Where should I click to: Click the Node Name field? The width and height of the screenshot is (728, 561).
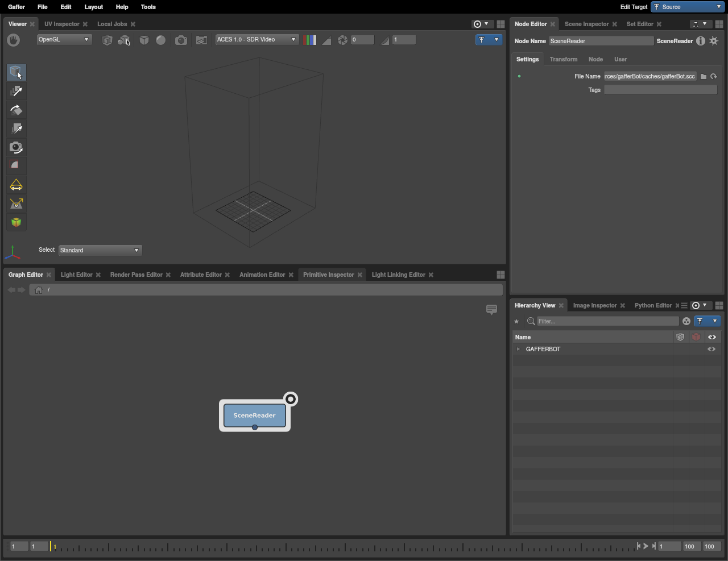tap(601, 41)
